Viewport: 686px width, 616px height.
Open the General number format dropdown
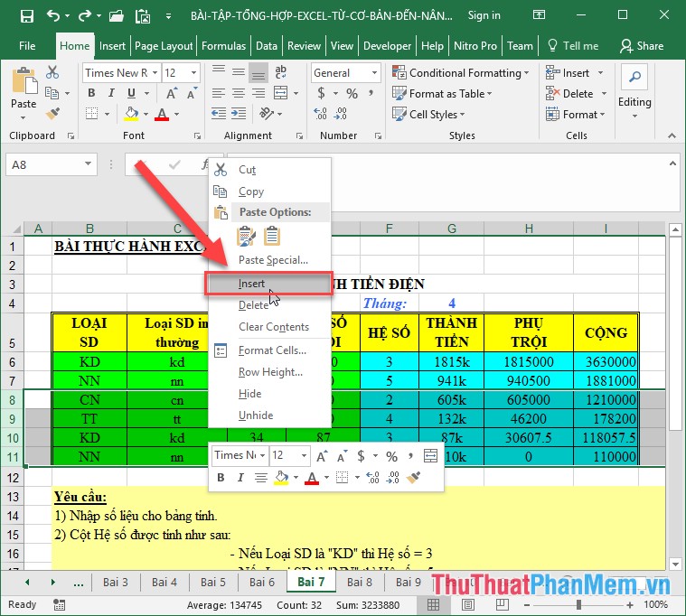point(374,72)
